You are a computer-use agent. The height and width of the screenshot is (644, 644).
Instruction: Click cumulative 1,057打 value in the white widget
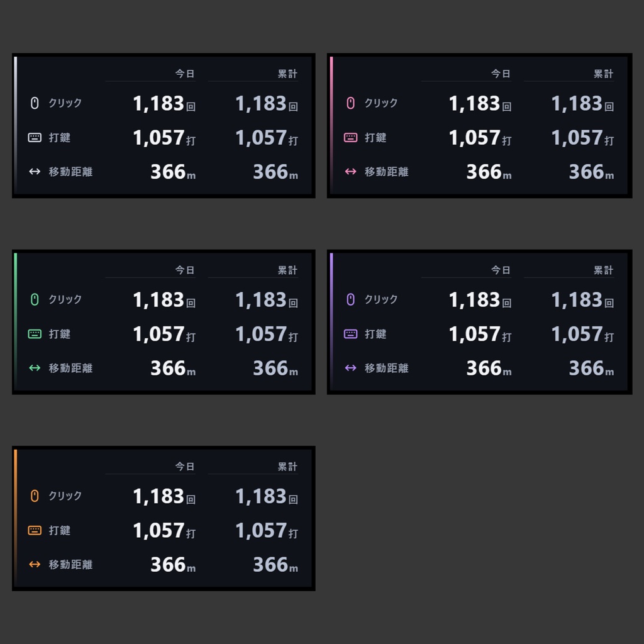pyautogui.click(x=267, y=138)
